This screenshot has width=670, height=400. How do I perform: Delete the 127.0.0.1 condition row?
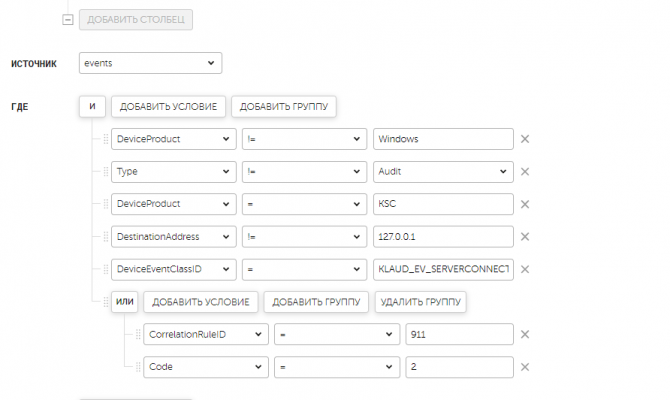(525, 237)
